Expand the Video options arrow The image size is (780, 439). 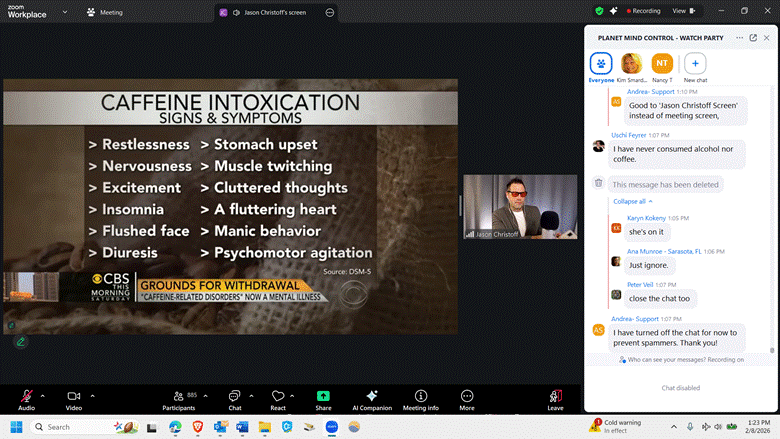tap(93, 396)
